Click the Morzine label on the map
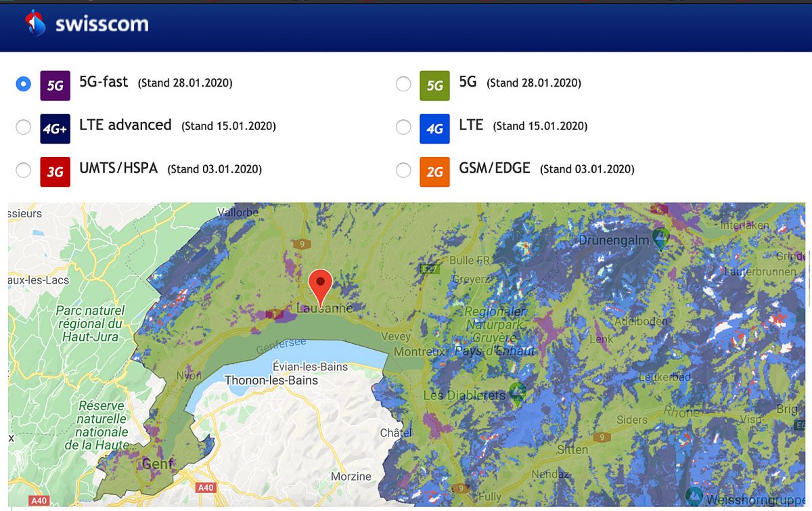Viewport: 812px width, 511px height. [351, 476]
